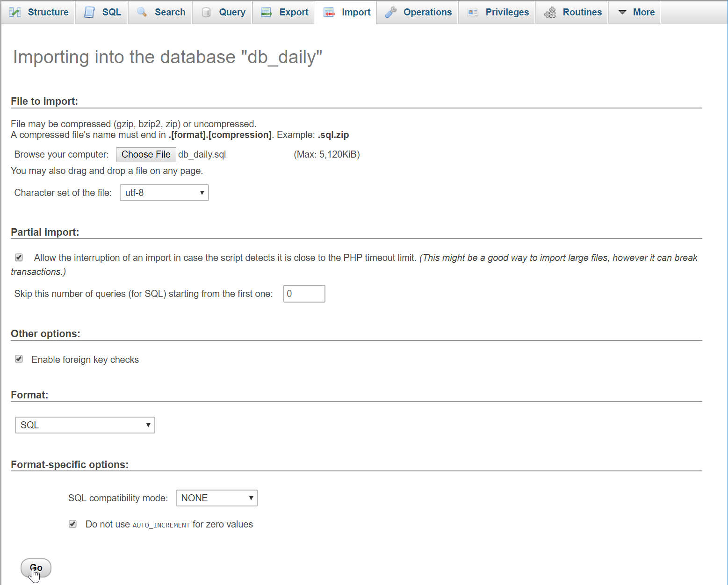Switch to the Export tab
Image resolution: width=728 pixels, height=585 pixels.
284,12
